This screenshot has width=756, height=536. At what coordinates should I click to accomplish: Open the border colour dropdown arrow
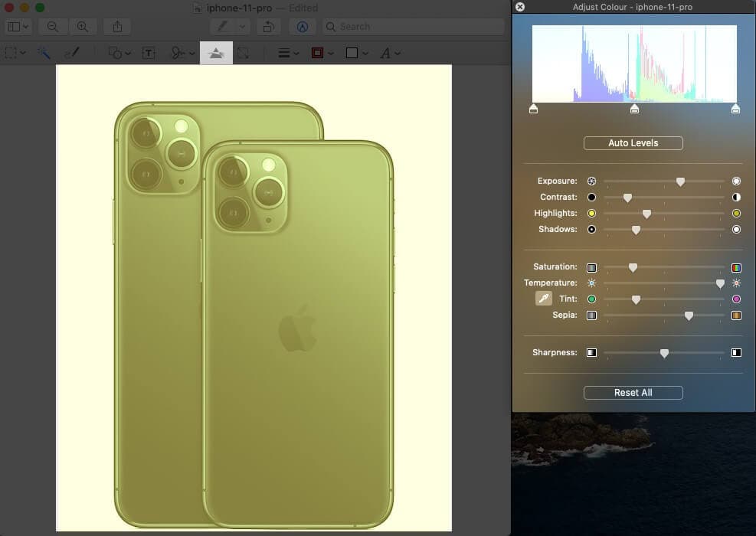(x=330, y=53)
